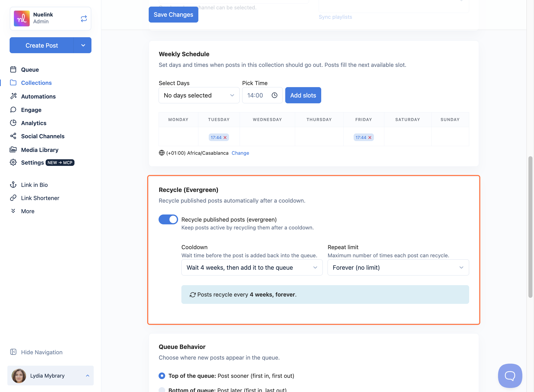
Task: Select Top of the queue radio option
Action: (162, 376)
